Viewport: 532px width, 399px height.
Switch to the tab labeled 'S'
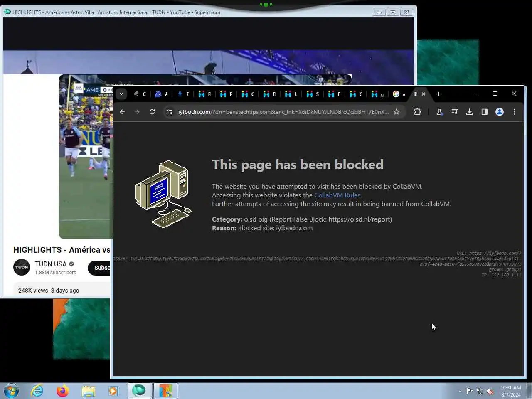coord(313,94)
